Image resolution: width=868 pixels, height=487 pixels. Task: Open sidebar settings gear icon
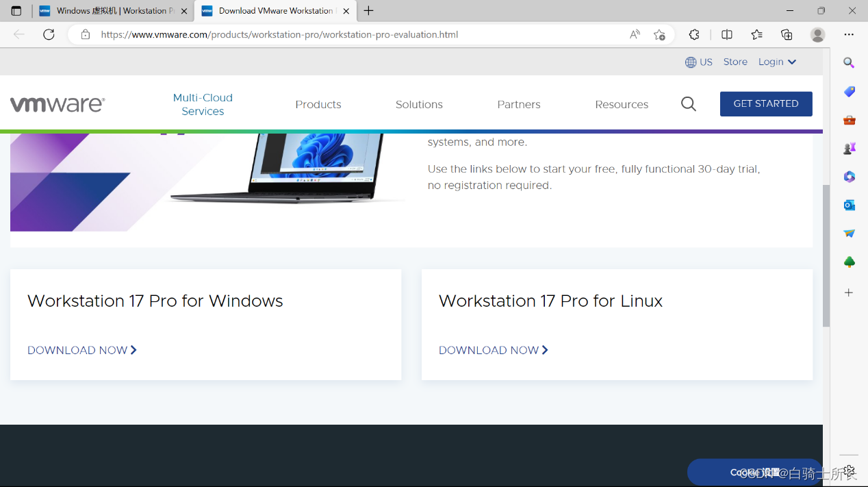point(849,471)
